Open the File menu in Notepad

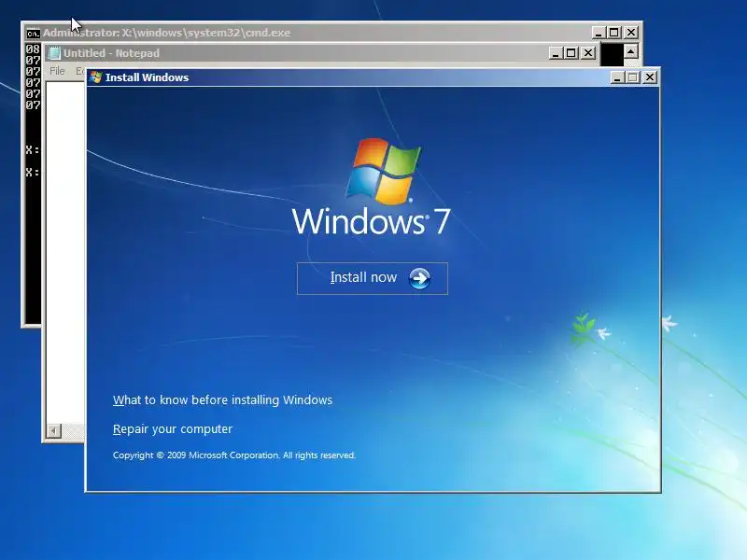57,71
